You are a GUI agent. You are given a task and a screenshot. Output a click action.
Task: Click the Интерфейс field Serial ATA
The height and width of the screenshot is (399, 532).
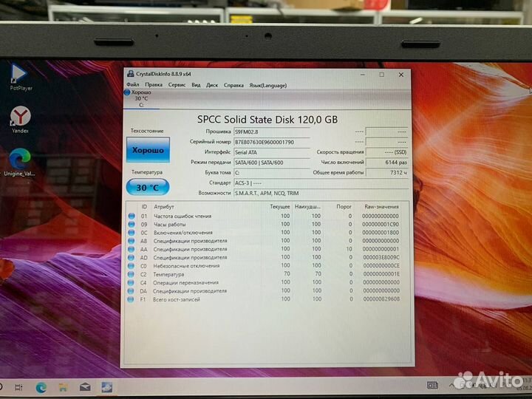coord(272,152)
